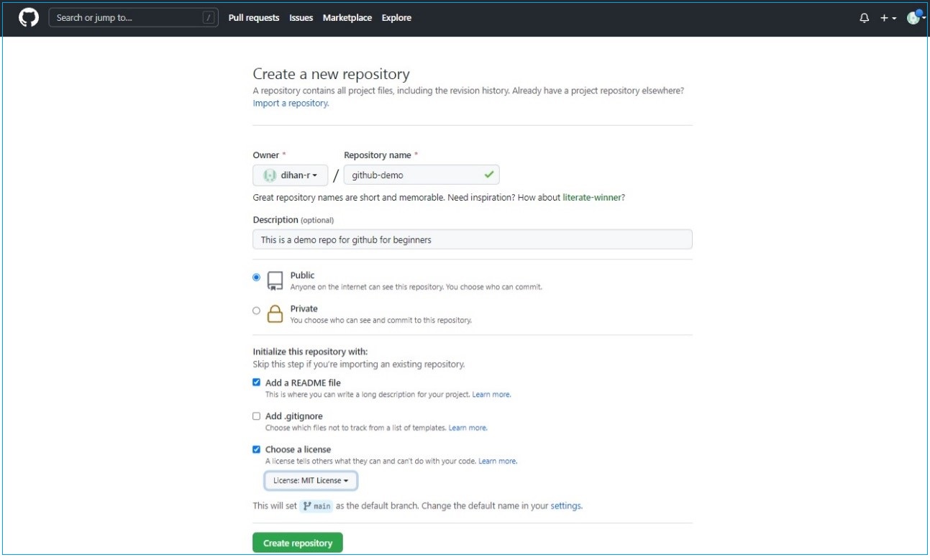Click the Private lock icon
The image size is (930, 560).
click(275, 314)
